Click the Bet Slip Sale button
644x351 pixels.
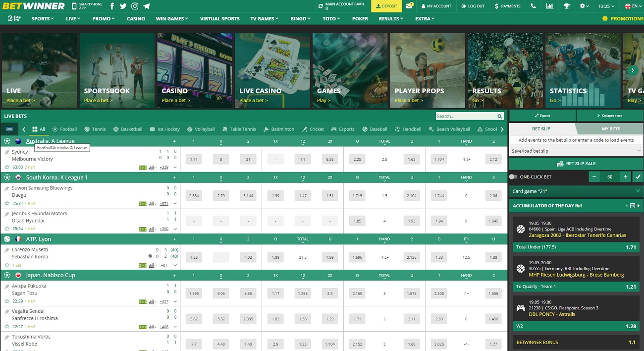pos(576,164)
